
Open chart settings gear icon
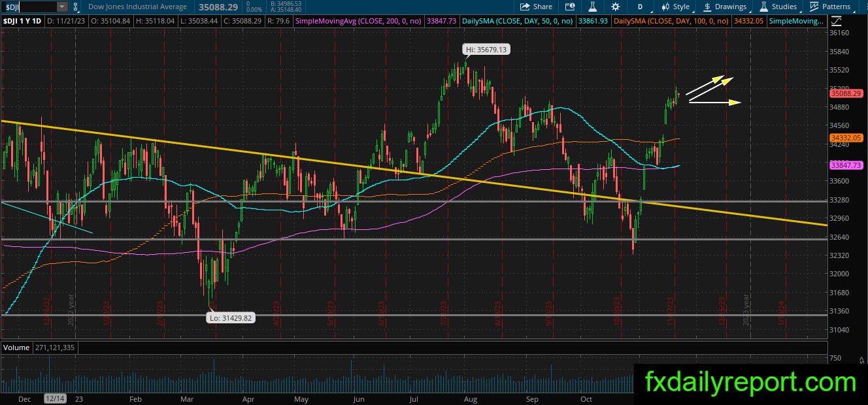pyautogui.click(x=615, y=7)
